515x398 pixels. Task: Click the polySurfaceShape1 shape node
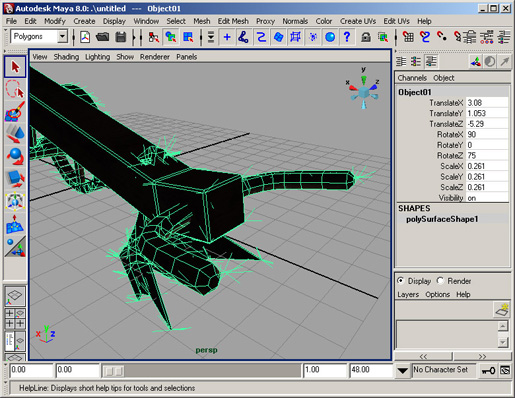442,219
